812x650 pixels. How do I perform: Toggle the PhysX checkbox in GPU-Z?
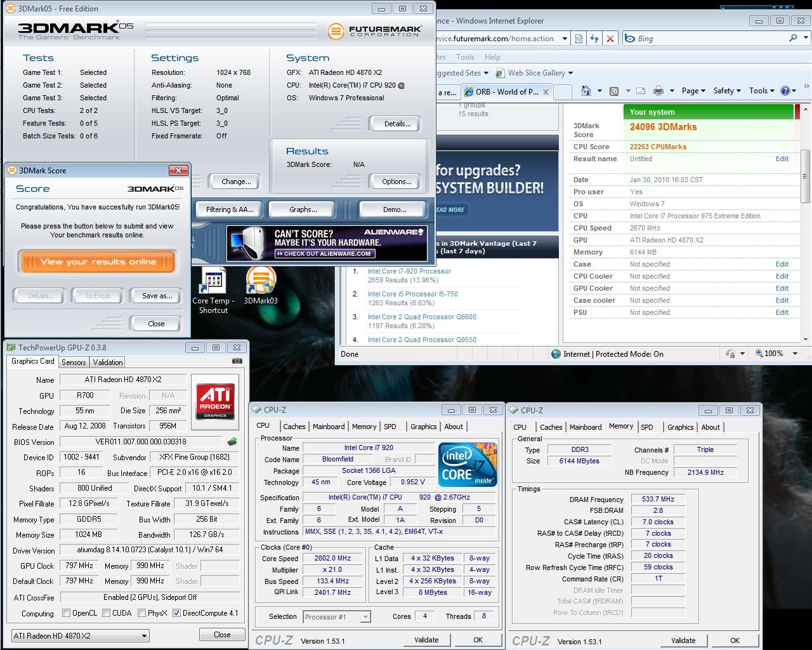pos(141,613)
